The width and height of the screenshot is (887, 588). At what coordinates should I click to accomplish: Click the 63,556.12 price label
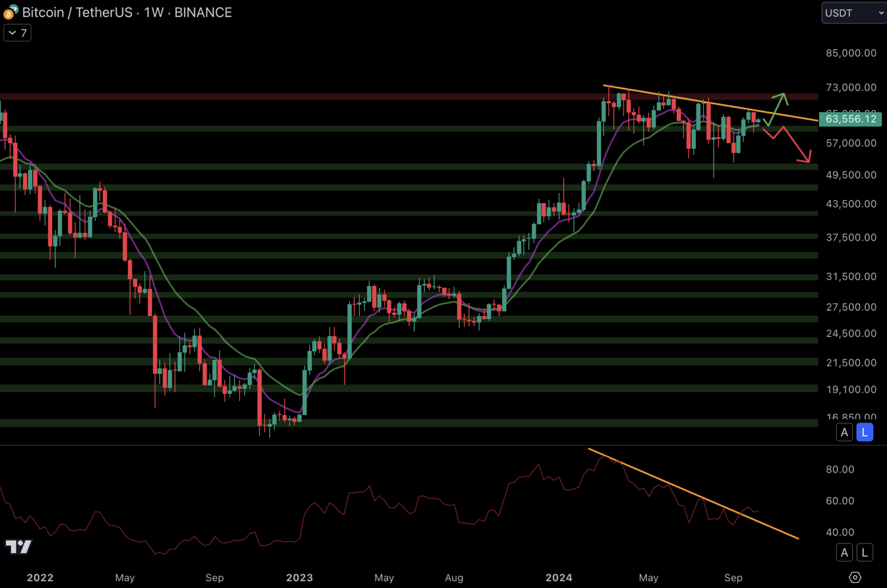point(851,119)
